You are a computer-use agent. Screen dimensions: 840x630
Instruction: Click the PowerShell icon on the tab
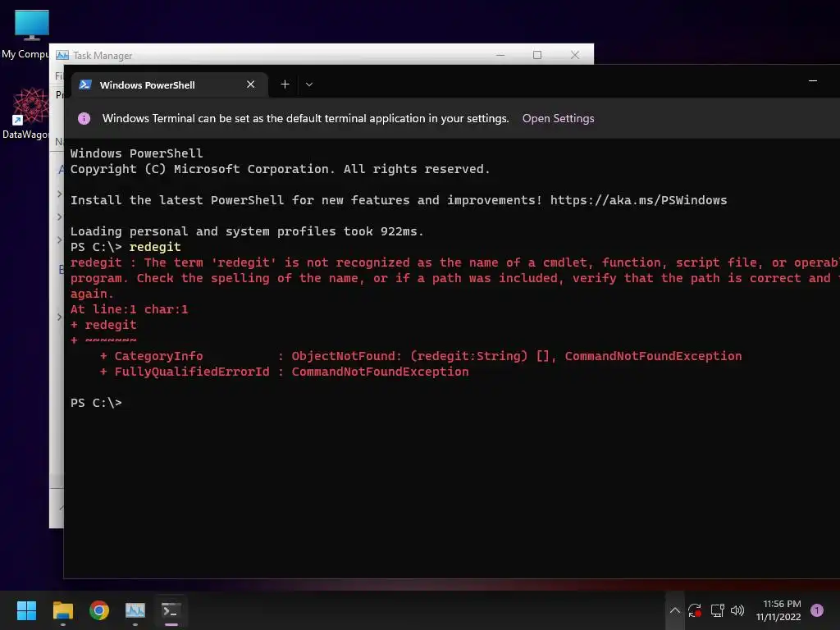tap(85, 84)
